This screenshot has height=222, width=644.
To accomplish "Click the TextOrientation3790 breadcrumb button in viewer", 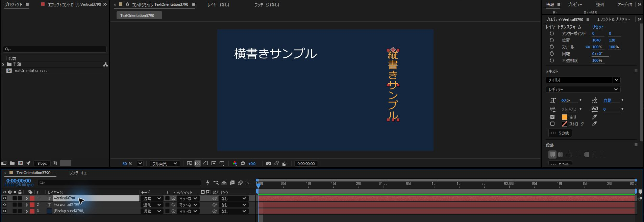I will tap(139, 16).
